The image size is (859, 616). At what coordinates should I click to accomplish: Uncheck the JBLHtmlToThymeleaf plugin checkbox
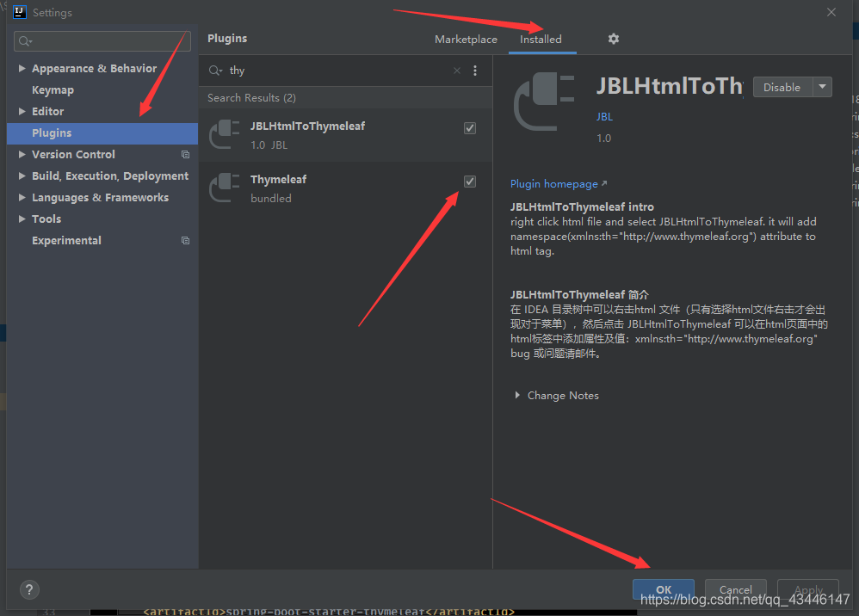pyautogui.click(x=469, y=128)
